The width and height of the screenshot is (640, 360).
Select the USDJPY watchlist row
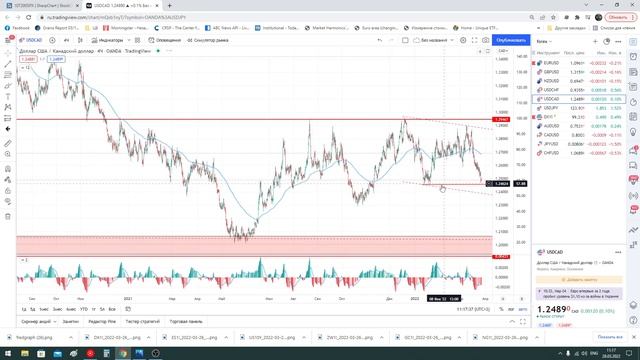(x=578, y=108)
